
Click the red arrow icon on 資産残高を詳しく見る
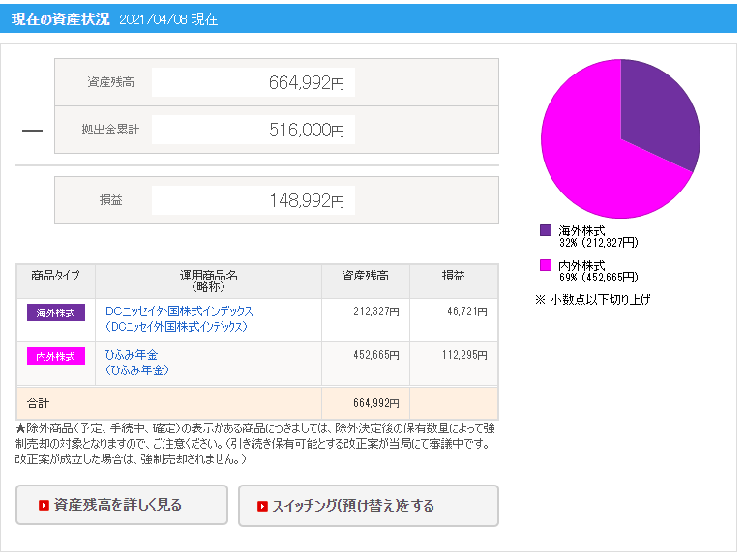coord(44,506)
